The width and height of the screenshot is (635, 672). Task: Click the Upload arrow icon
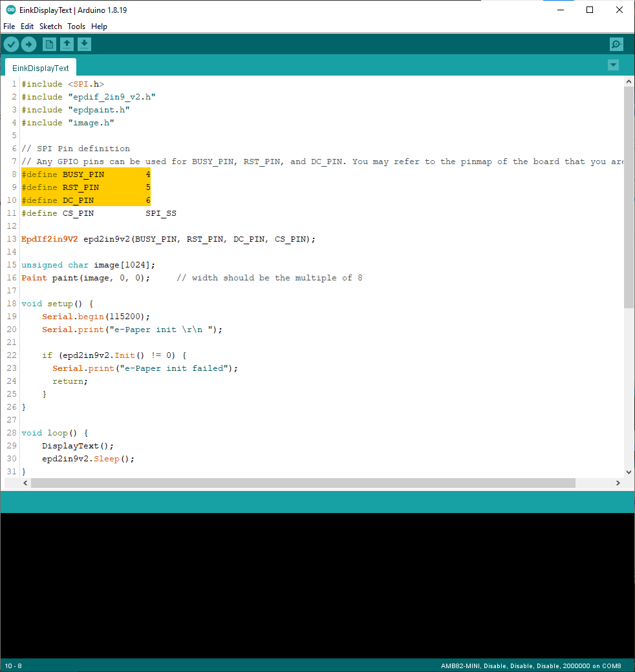pyautogui.click(x=29, y=44)
